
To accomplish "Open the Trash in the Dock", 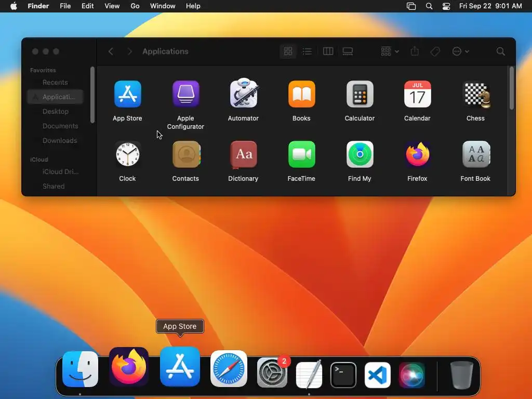I will tap(461, 375).
